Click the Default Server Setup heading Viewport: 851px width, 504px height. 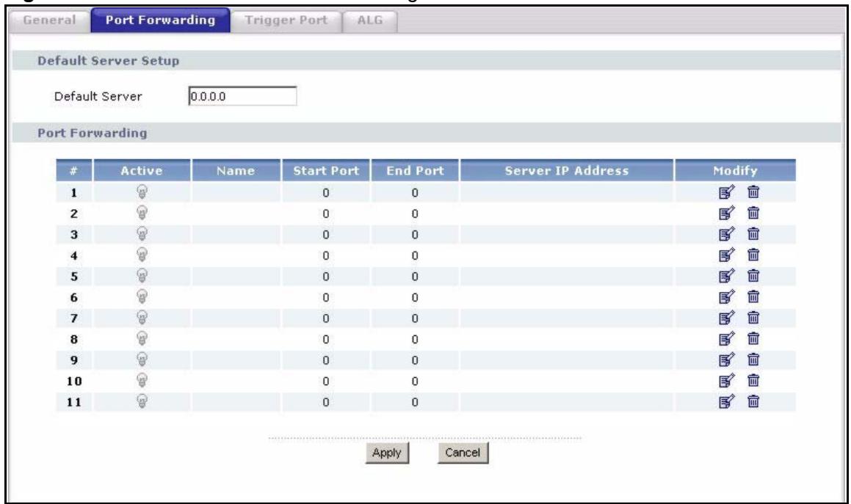[x=108, y=61]
